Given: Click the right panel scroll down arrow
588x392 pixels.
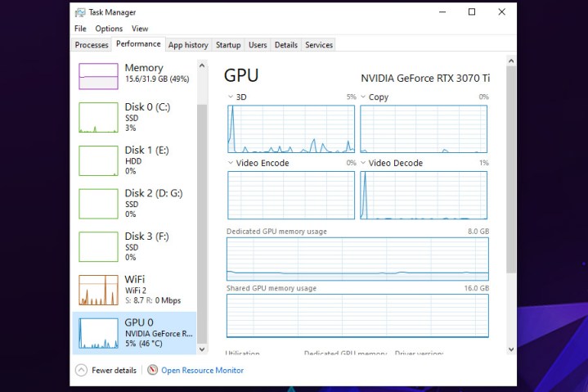Looking at the screenshot, I should tap(511, 349).
